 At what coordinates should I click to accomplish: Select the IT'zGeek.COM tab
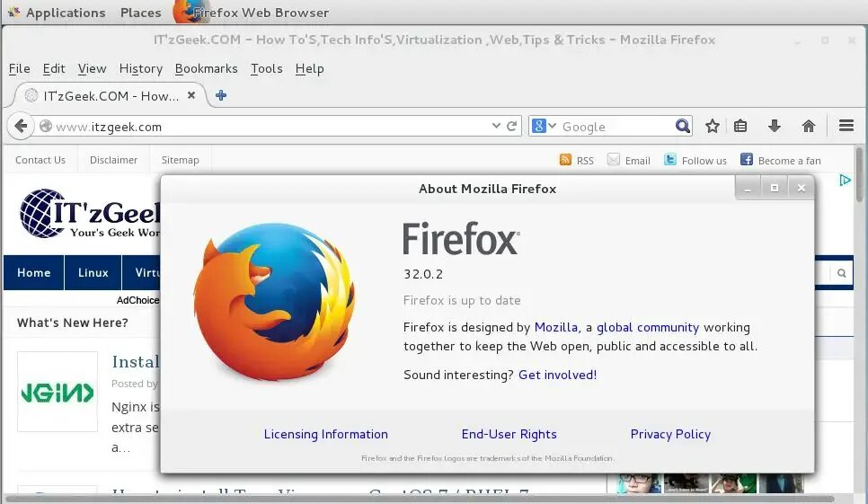pyautogui.click(x=110, y=96)
